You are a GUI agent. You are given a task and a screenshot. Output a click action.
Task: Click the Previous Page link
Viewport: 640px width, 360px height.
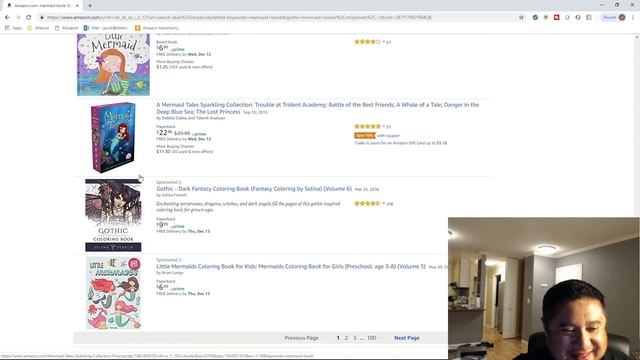(301, 338)
